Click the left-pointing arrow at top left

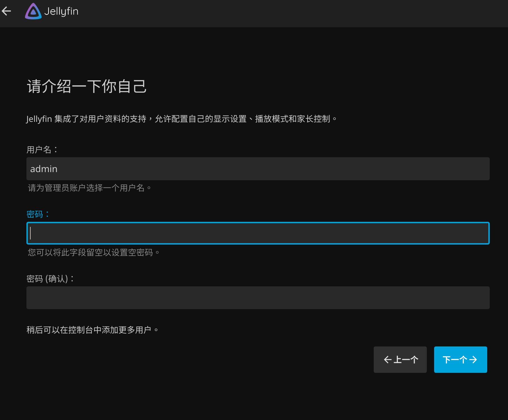[x=7, y=11]
